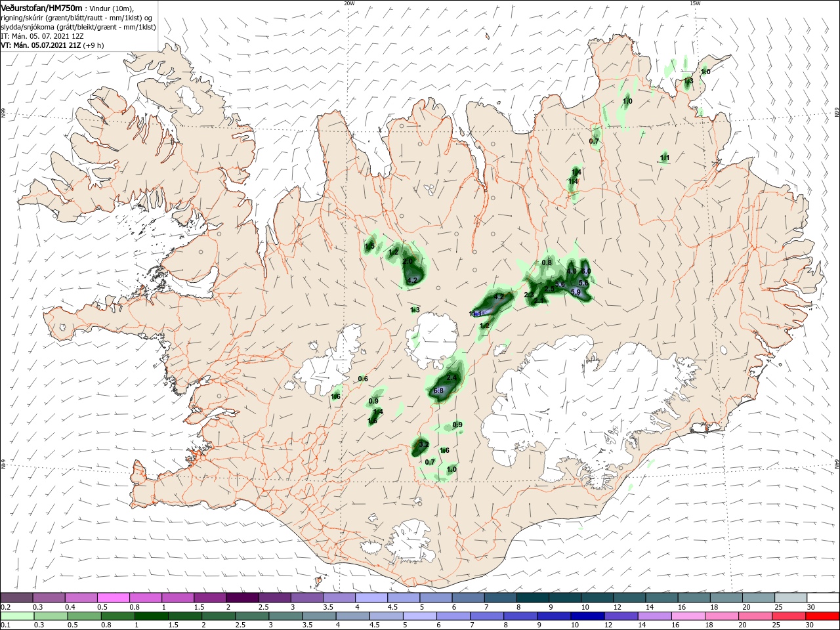Click the green swatch labeled 0.8 in the lower legend row
840x630 pixels.
117,617
